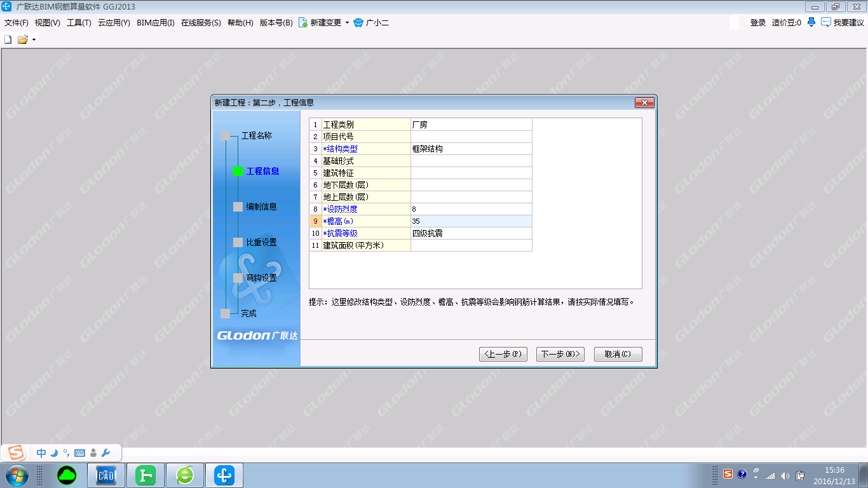Open the Sogou wrench settings icon

point(105,453)
